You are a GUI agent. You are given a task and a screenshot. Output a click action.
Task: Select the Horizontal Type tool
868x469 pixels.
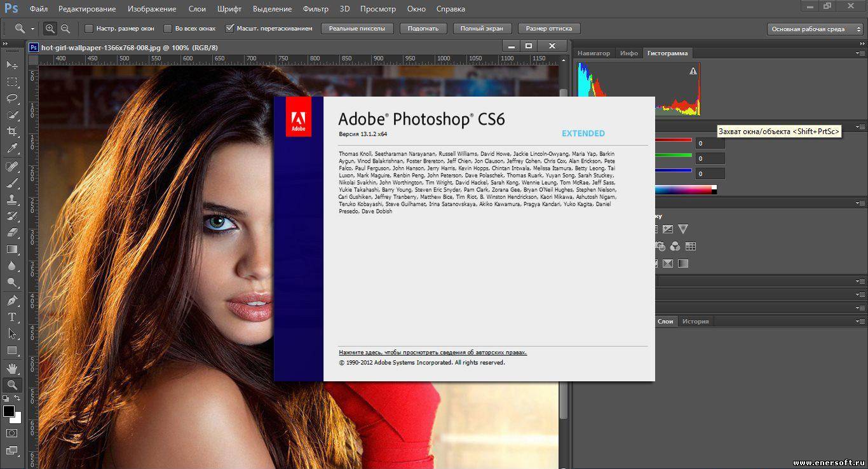click(x=12, y=316)
